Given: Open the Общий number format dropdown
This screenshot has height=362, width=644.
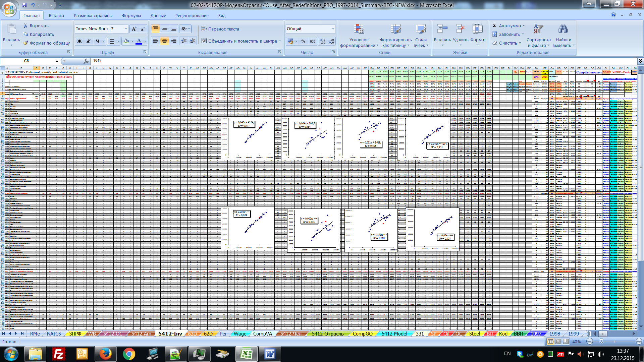Looking at the screenshot, I should pos(333,29).
